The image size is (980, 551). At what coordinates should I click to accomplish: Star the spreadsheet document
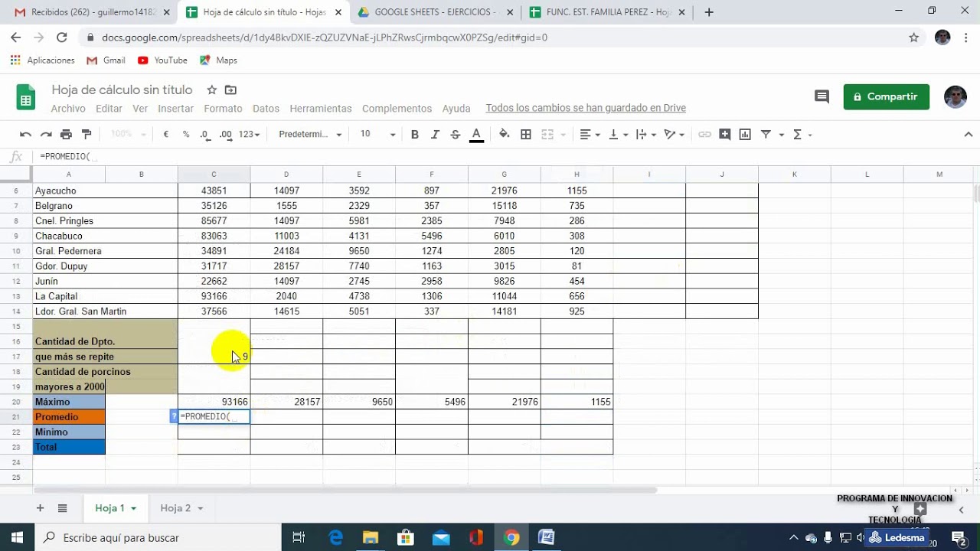[212, 90]
